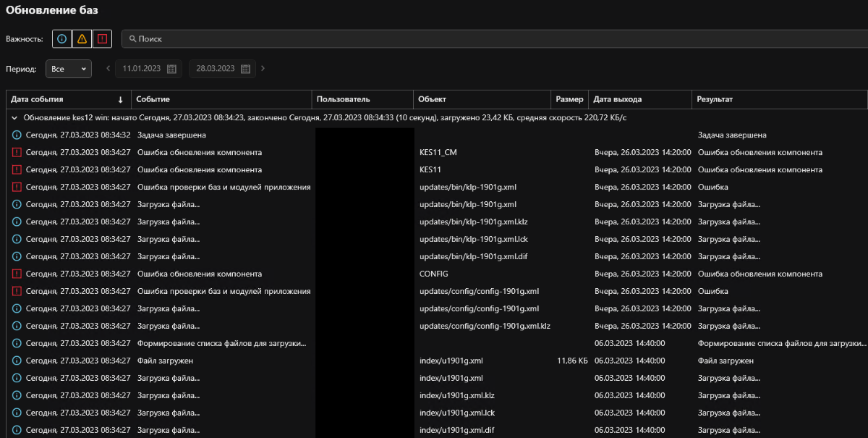Click error icon on the CONFIG row
The image size is (868, 438).
(17, 274)
